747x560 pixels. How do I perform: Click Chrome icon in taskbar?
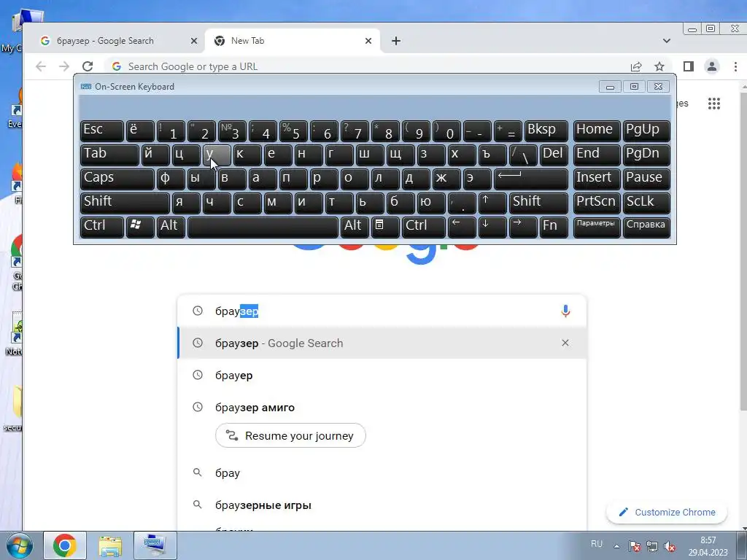(65, 545)
